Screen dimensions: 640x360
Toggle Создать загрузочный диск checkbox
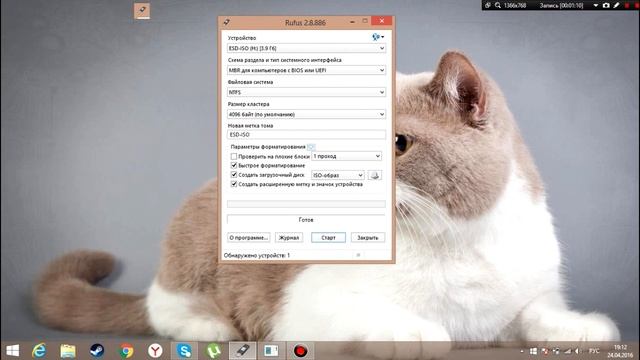click(x=234, y=175)
